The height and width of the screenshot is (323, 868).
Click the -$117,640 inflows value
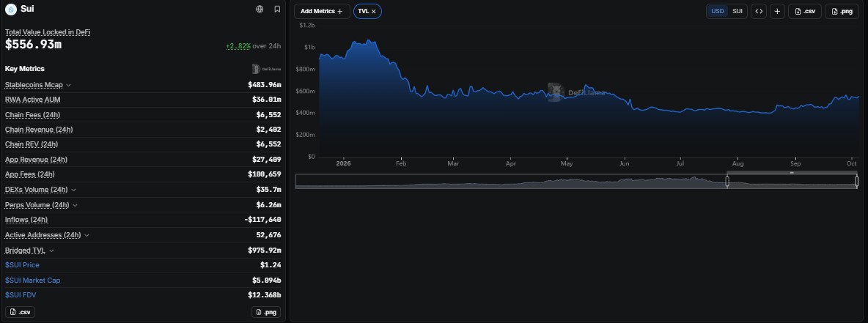tap(262, 220)
